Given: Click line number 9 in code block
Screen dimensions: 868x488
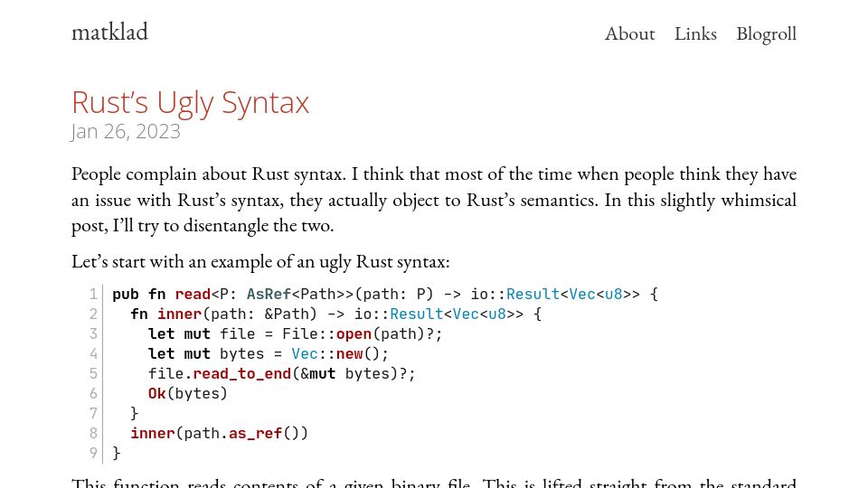Looking at the screenshot, I should [x=93, y=453].
